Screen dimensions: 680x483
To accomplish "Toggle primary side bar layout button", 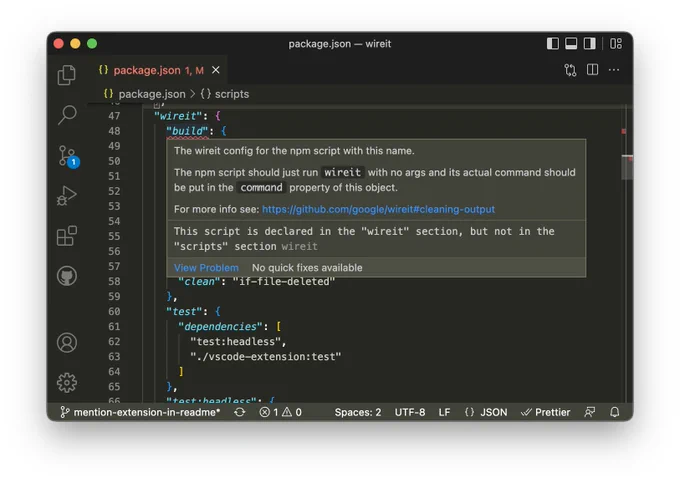I will (552, 44).
